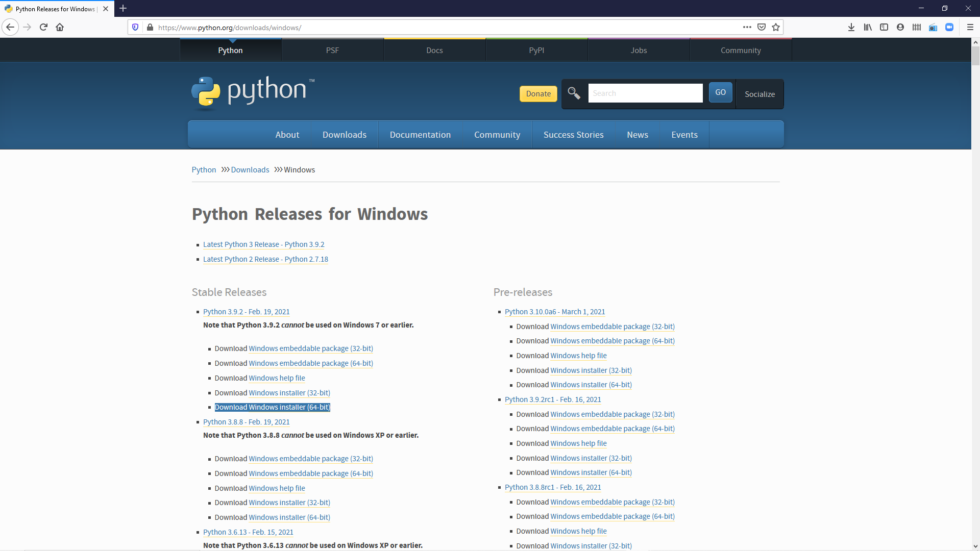Open the About nav menu

click(x=287, y=135)
